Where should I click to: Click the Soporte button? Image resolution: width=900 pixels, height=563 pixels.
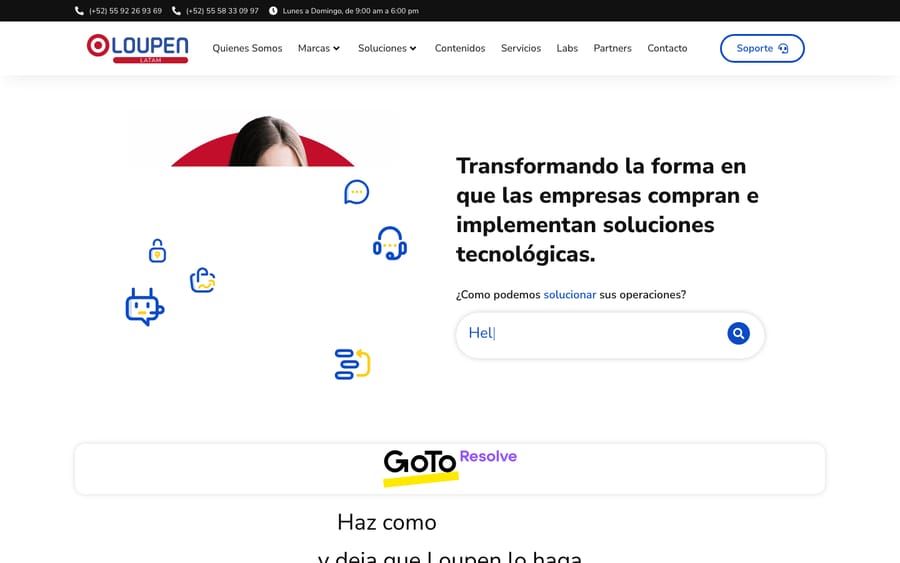[762, 48]
